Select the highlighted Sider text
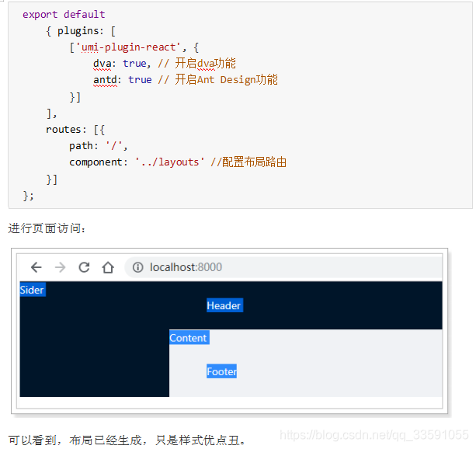 click(x=33, y=290)
